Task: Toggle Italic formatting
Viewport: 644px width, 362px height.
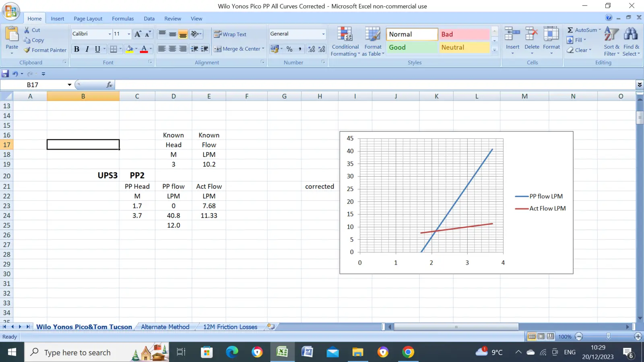Action: 87,49
